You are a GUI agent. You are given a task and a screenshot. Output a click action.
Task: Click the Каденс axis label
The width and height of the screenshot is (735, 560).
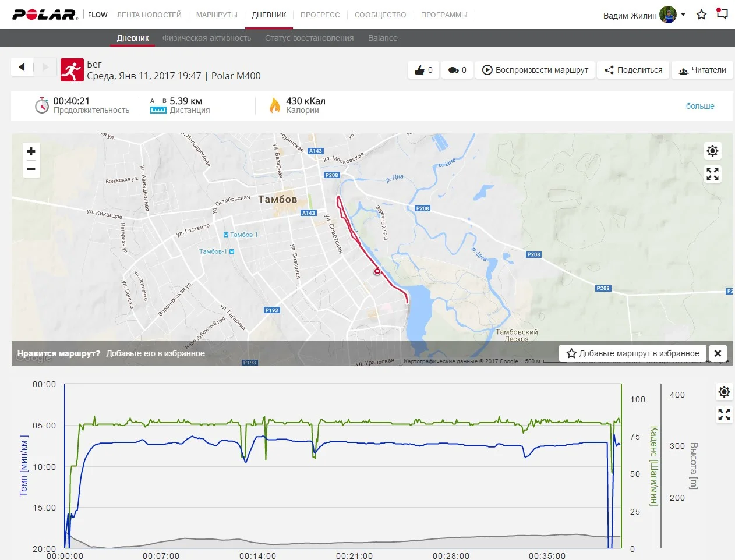tap(653, 466)
